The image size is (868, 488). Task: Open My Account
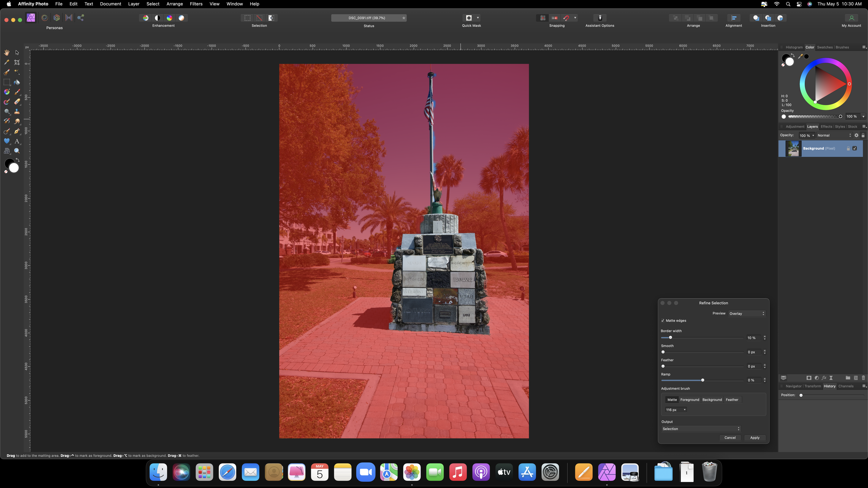(851, 18)
